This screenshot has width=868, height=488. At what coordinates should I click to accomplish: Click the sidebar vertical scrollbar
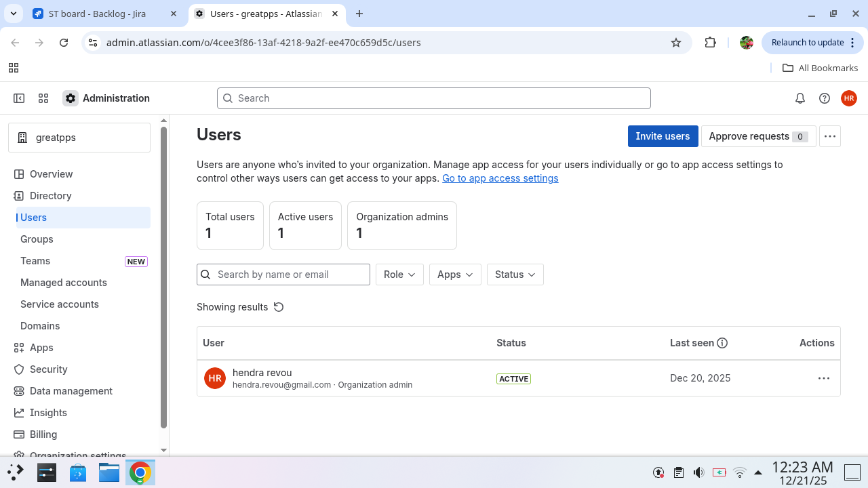tap(163, 277)
